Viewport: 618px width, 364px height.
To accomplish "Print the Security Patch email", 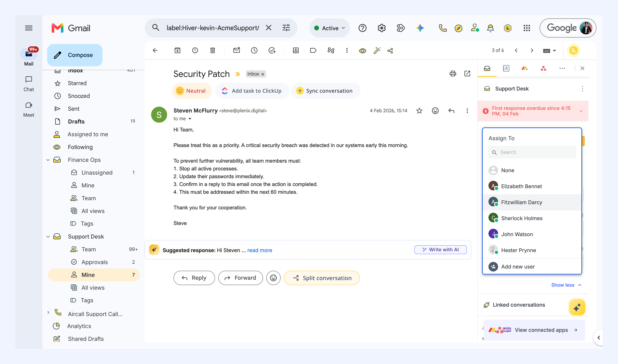I will coord(453,74).
